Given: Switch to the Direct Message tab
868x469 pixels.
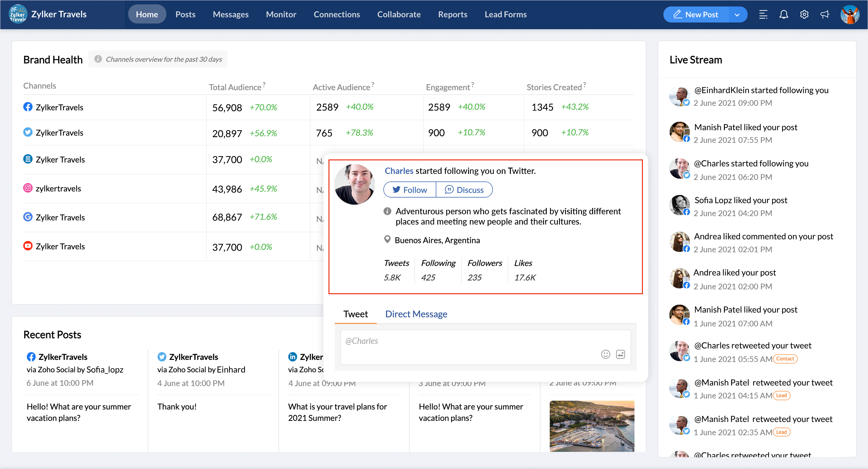Looking at the screenshot, I should click(416, 314).
